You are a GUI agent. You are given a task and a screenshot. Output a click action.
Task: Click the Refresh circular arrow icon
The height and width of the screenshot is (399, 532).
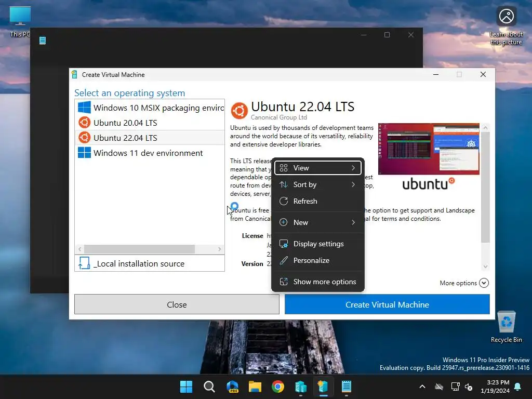click(284, 201)
